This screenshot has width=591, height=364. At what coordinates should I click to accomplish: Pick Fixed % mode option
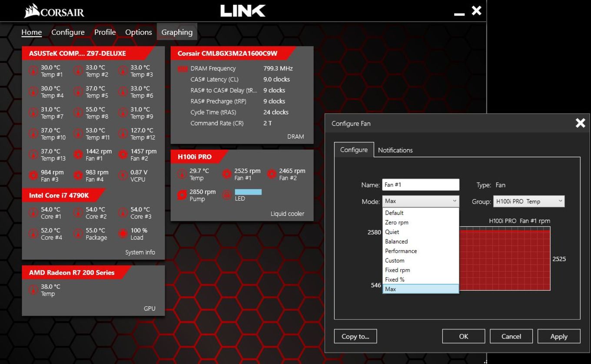(421, 280)
